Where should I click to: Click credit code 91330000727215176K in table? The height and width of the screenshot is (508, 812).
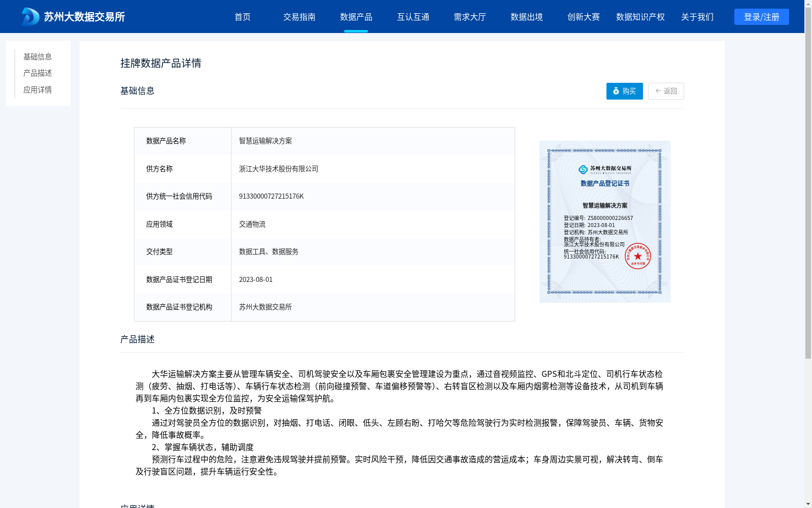272,196
